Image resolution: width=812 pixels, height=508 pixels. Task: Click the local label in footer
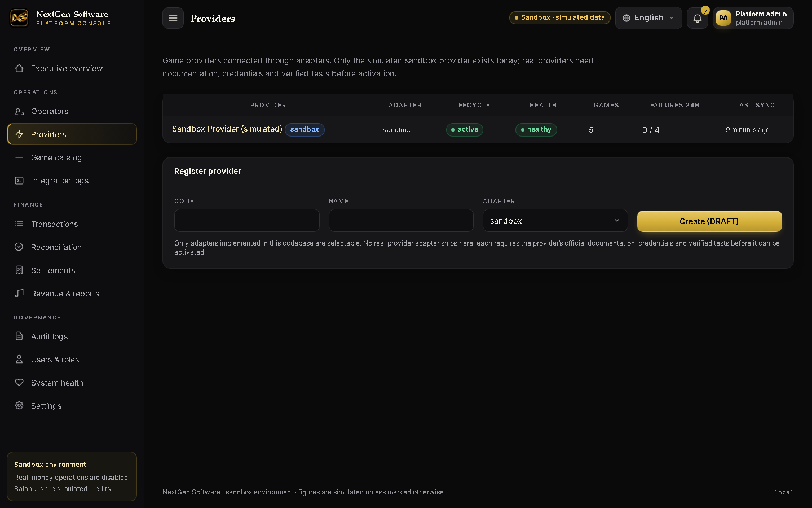pos(784,492)
